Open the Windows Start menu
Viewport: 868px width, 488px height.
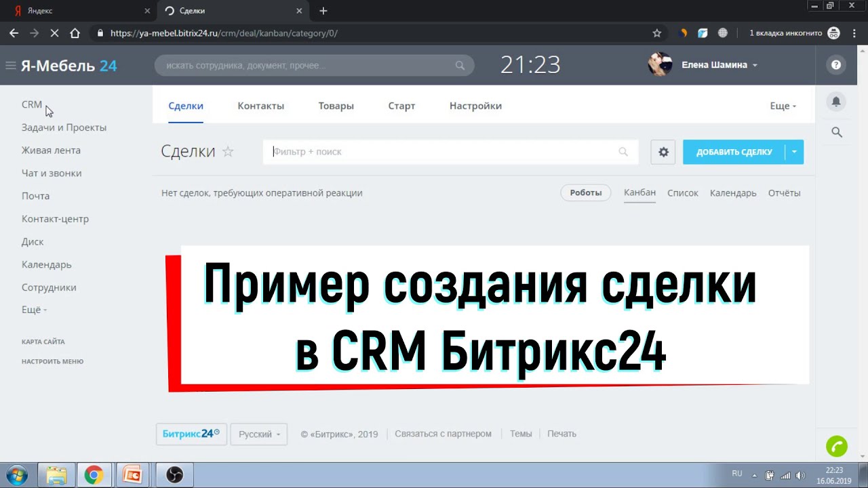pos(16,474)
